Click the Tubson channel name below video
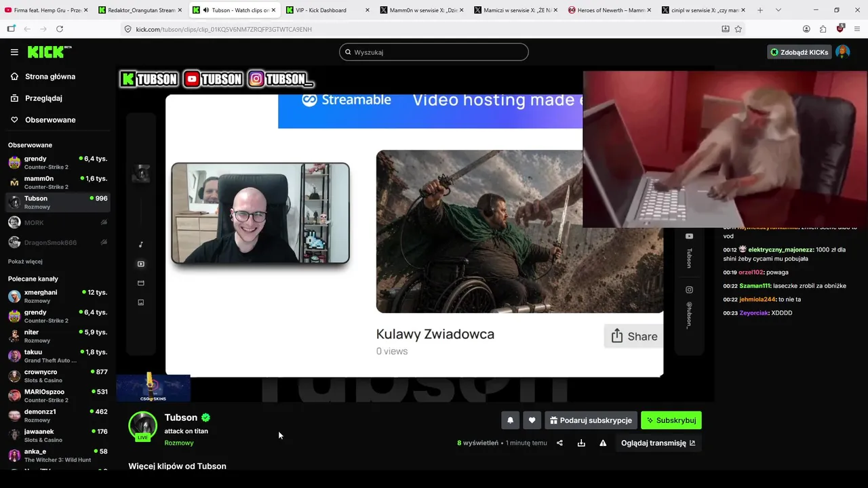This screenshot has width=868, height=488. coord(181,418)
